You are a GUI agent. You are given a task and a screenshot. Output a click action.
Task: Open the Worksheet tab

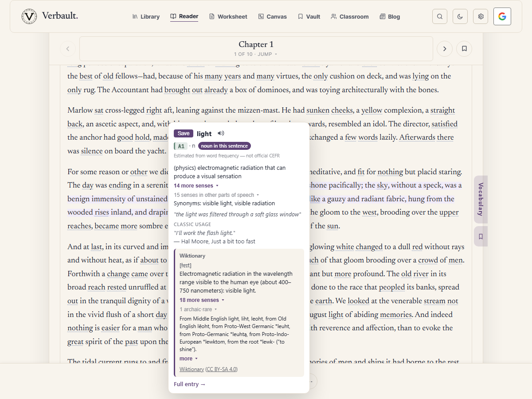pos(228,16)
